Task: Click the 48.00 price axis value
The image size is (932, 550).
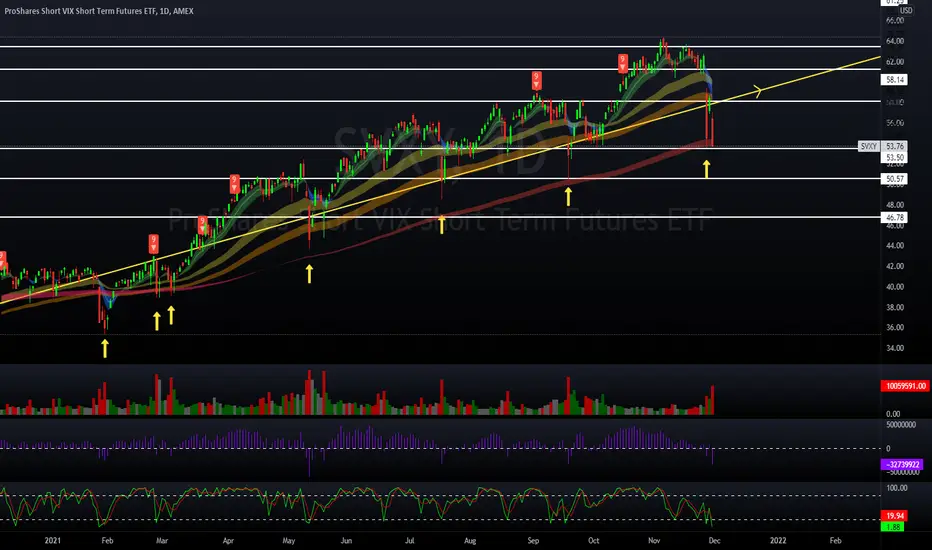Action: point(895,205)
